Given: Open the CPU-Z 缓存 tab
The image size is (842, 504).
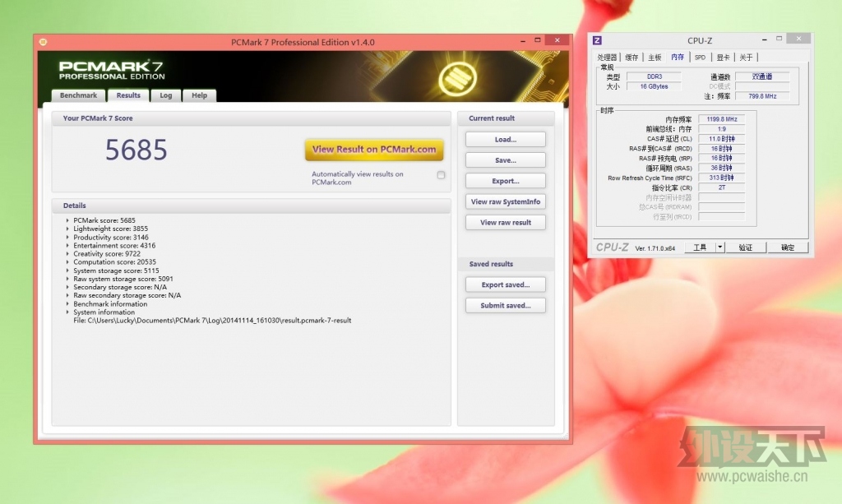Looking at the screenshot, I should coord(631,58).
